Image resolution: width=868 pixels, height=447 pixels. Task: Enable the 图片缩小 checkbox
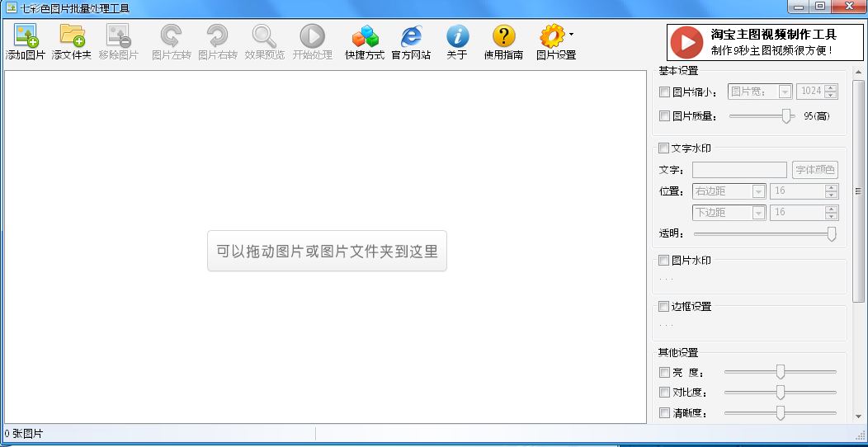[x=664, y=92]
